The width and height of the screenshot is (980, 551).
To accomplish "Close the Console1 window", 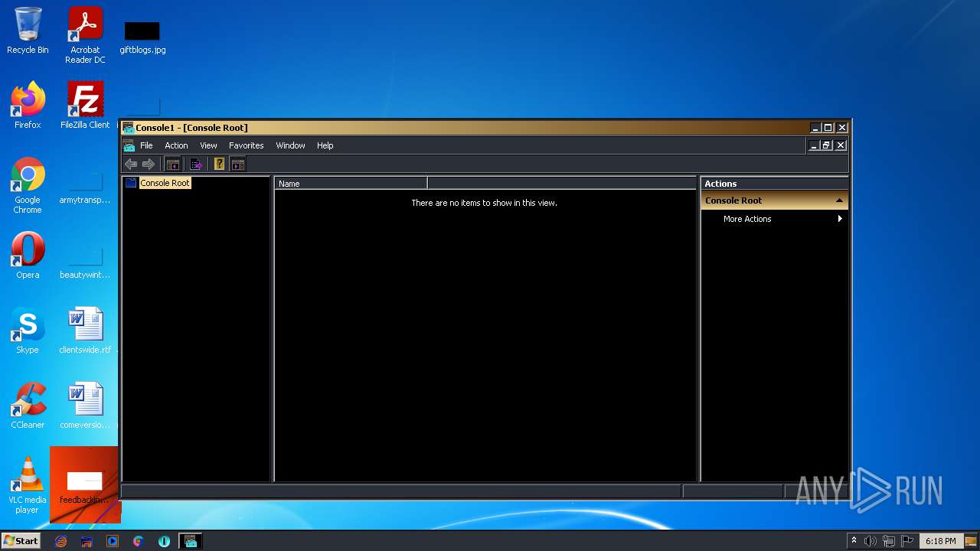I will 842,128.
